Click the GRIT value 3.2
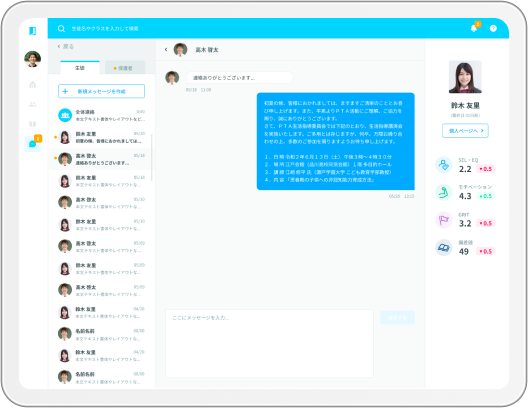 (x=465, y=224)
